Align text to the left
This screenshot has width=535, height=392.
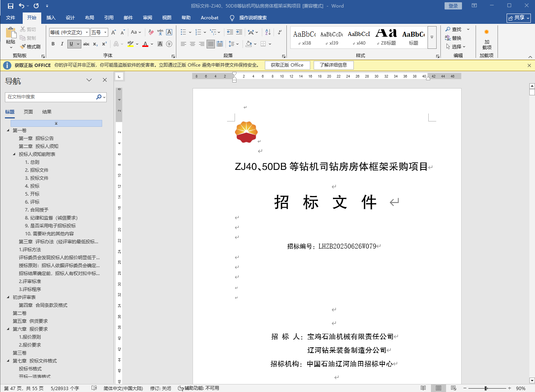coord(184,44)
